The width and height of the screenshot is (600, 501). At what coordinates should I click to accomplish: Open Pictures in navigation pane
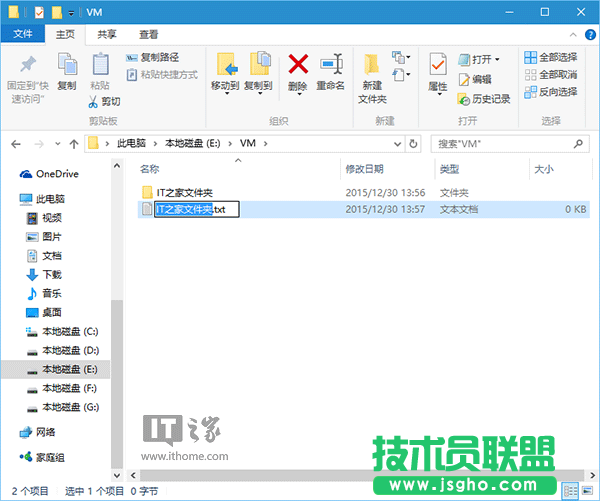tap(44, 237)
